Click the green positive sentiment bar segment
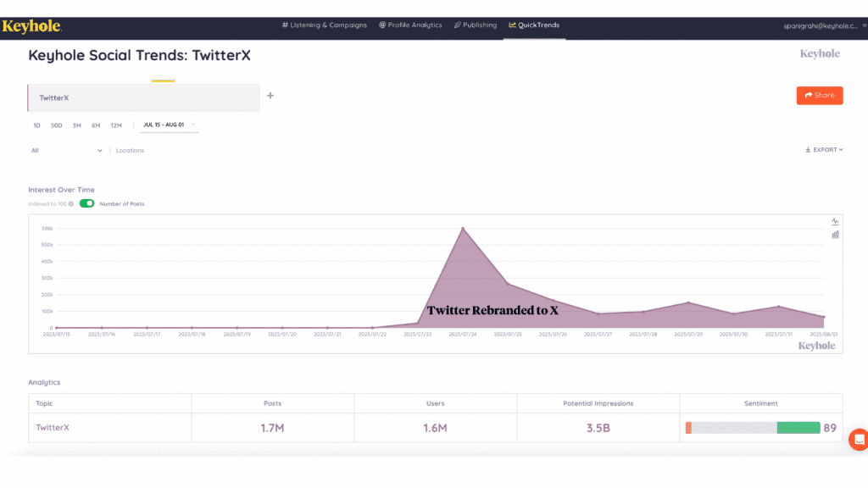 (x=798, y=428)
